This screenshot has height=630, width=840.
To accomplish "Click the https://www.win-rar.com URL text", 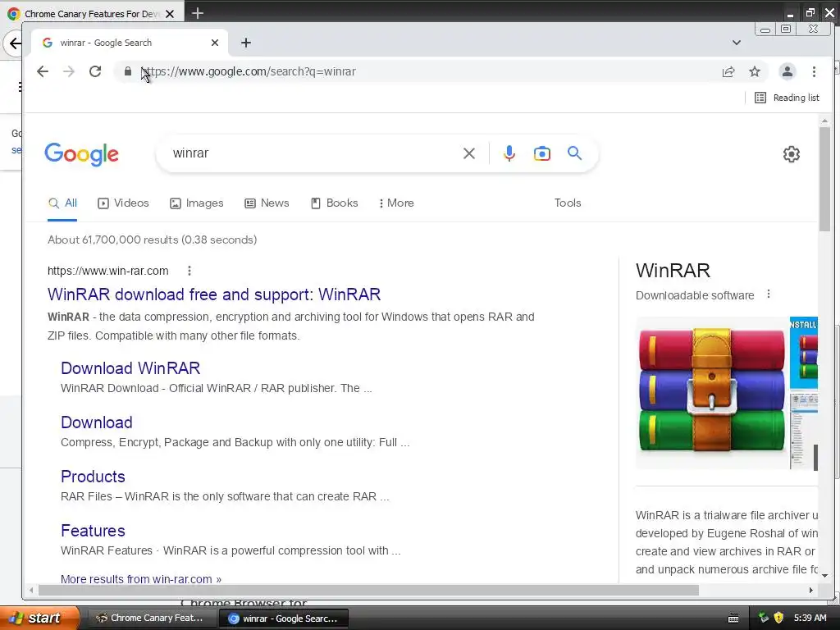I will pos(108,271).
